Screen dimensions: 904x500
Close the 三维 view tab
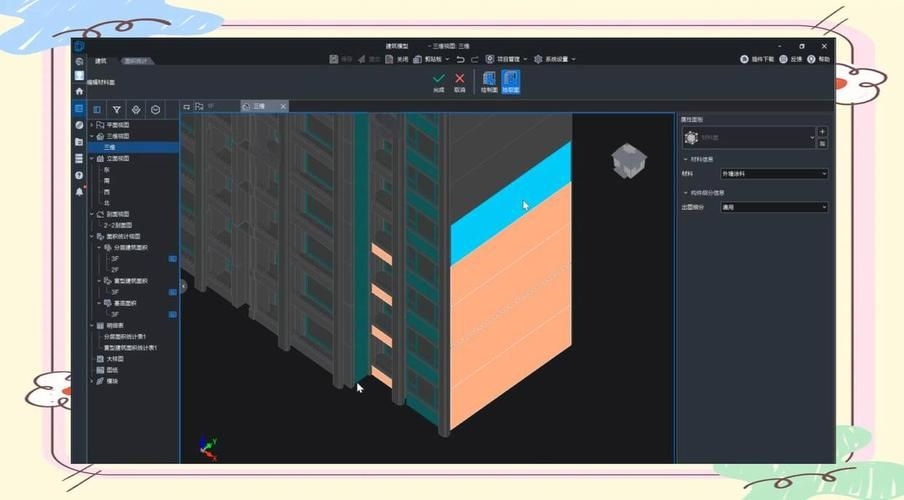283,106
